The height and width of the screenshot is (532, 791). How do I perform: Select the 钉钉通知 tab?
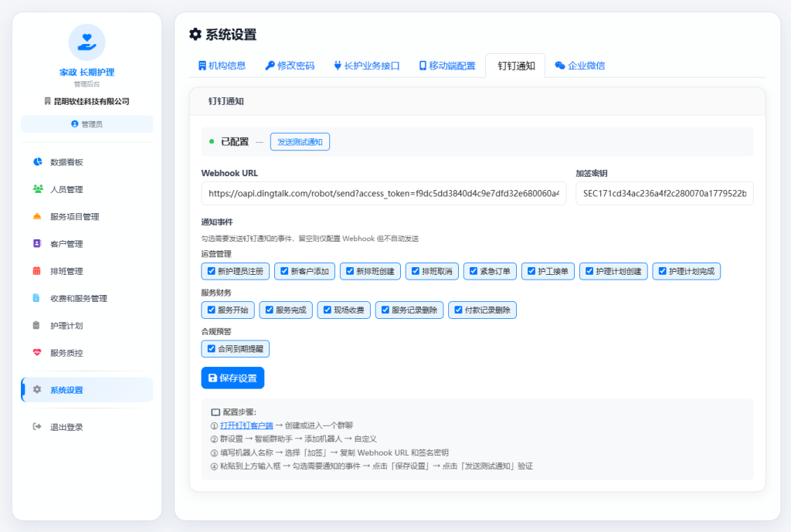coord(515,66)
